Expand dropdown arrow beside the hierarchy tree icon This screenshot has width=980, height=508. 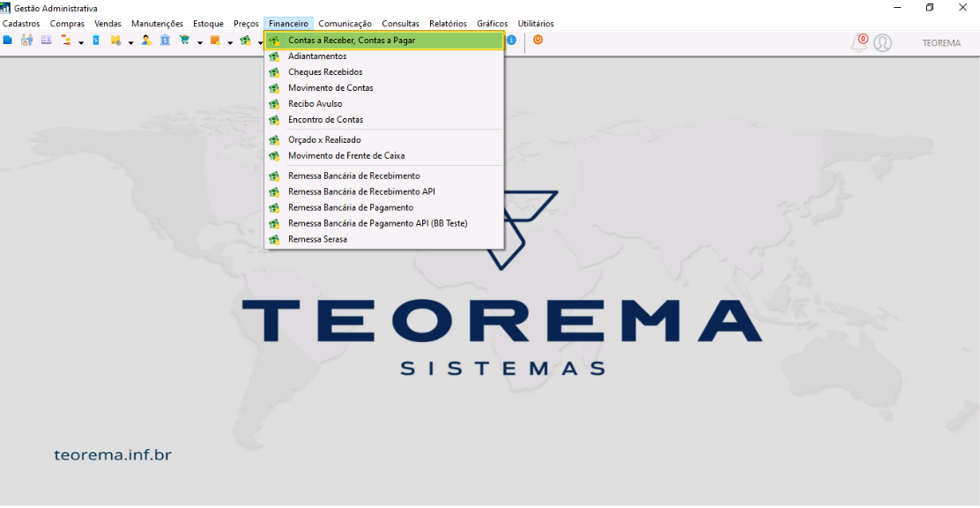pos(81,43)
